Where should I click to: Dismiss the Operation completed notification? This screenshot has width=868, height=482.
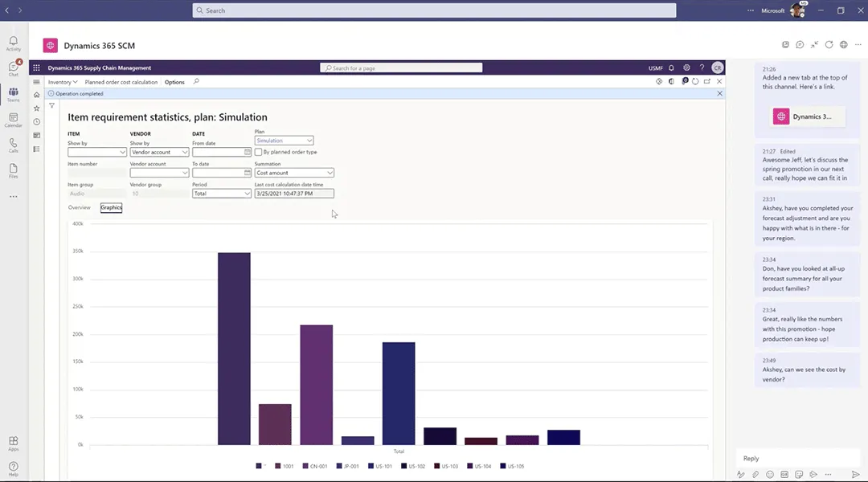719,93
